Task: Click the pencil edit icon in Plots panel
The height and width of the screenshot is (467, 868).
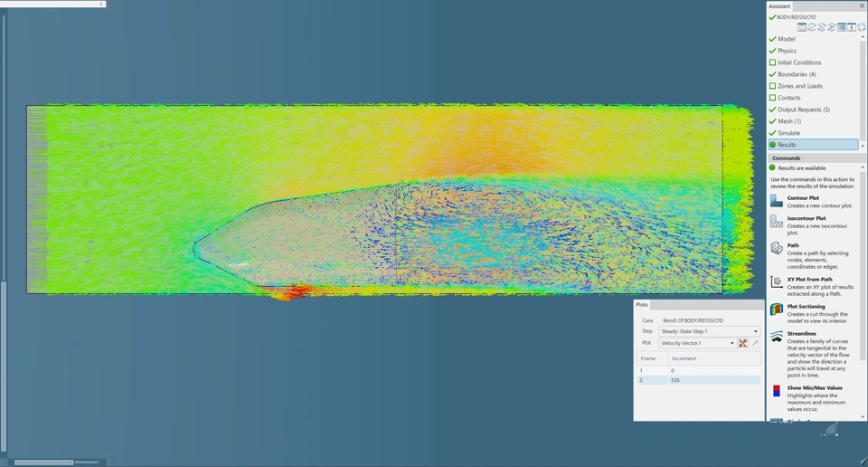Action: 754,343
